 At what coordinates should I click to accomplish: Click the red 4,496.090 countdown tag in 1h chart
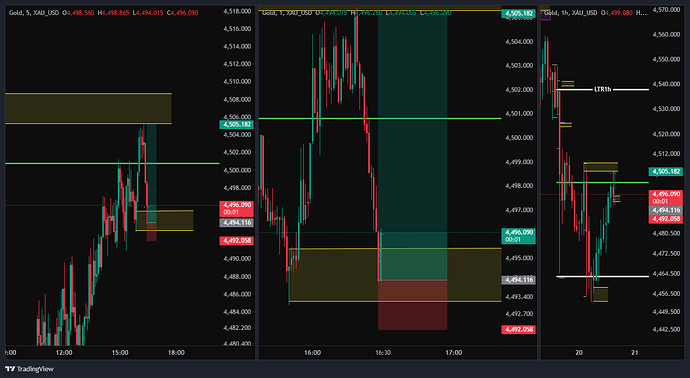[x=666, y=198]
